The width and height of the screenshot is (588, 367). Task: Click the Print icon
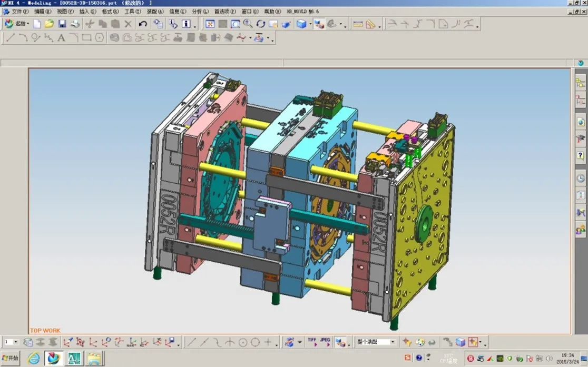75,24
